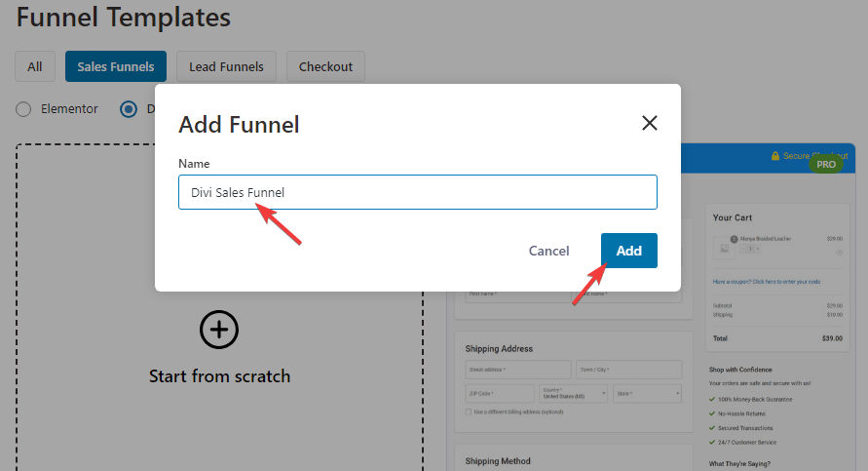
Task: Click the Add Funnel dialog title
Action: pyautogui.click(x=239, y=125)
